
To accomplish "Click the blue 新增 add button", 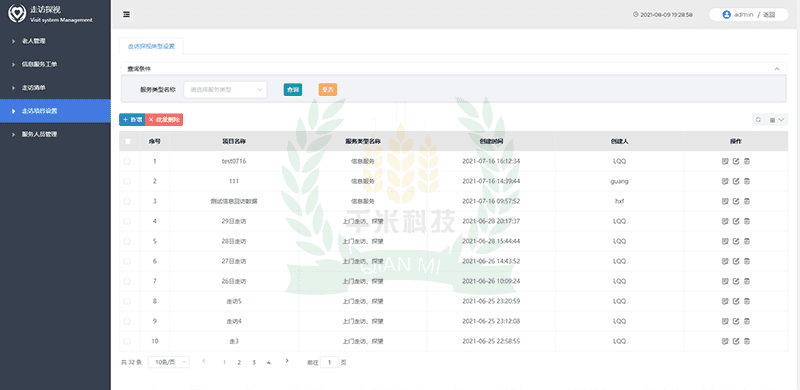I will [132, 119].
